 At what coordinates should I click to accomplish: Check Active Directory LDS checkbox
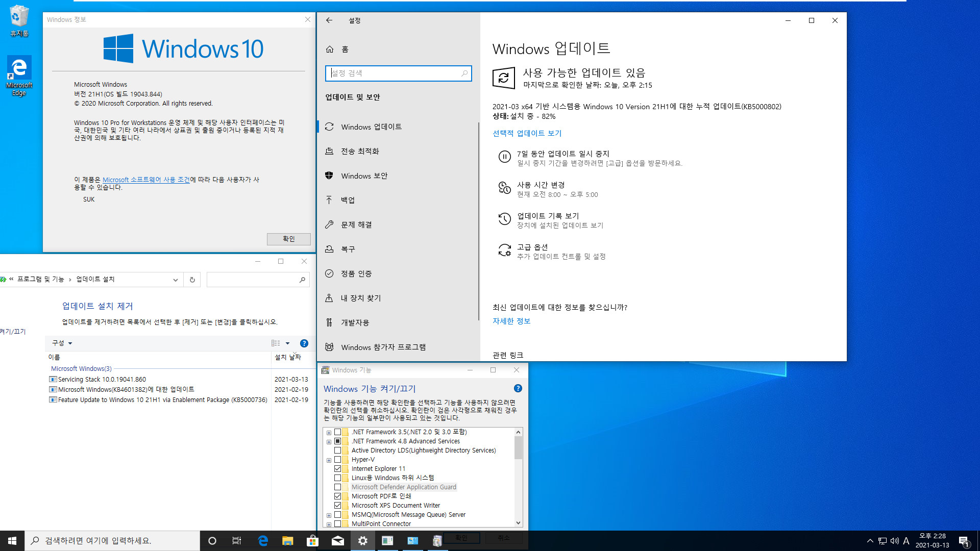[337, 450]
